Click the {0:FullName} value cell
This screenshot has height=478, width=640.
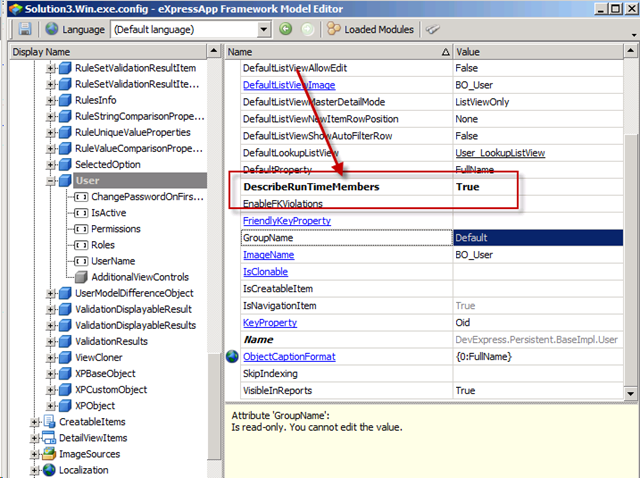[x=538, y=357]
